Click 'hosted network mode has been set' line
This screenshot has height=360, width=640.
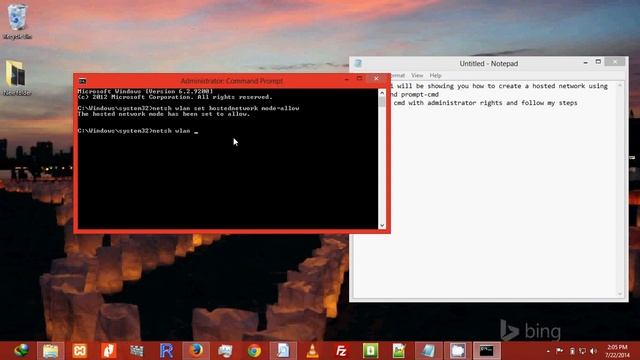tap(164, 114)
